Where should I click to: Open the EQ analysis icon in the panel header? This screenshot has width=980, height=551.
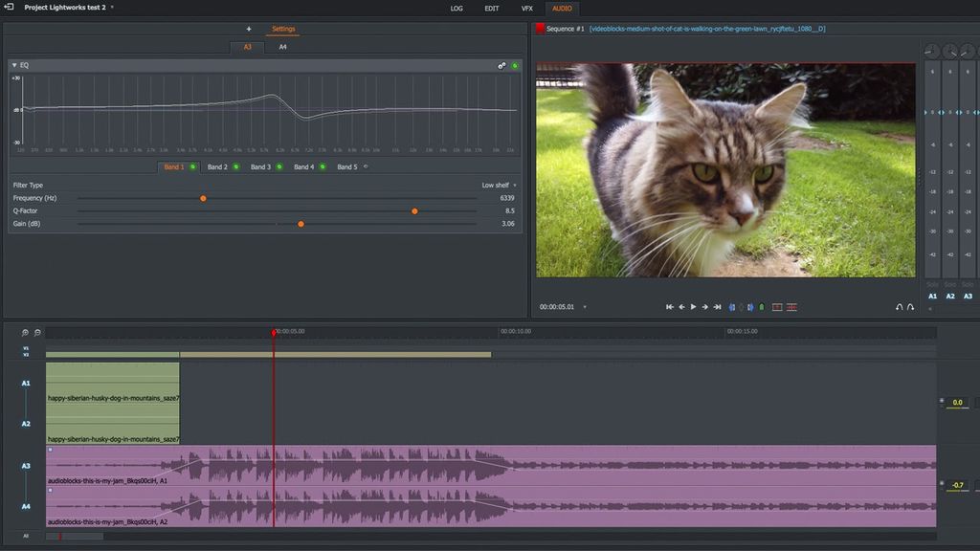[501, 65]
